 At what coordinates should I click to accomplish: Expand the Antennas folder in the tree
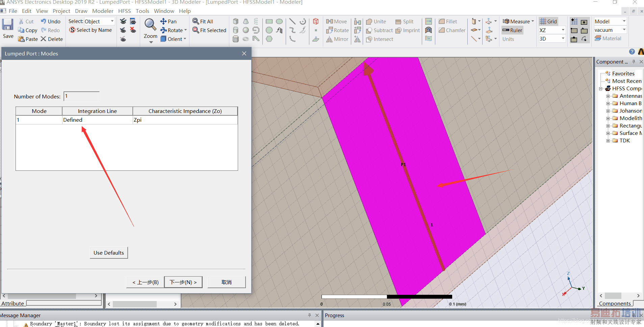click(608, 96)
